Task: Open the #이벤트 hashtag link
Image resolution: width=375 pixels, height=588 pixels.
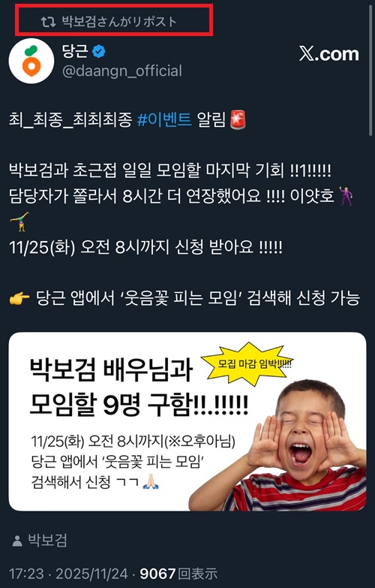Action: click(164, 120)
